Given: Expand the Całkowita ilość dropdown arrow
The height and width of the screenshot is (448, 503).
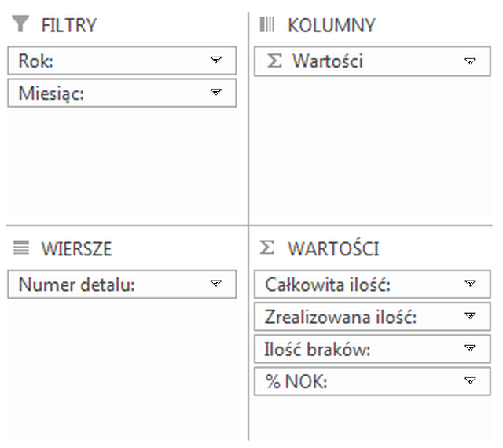Looking at the screenshot, I should [x=471, y=285].
